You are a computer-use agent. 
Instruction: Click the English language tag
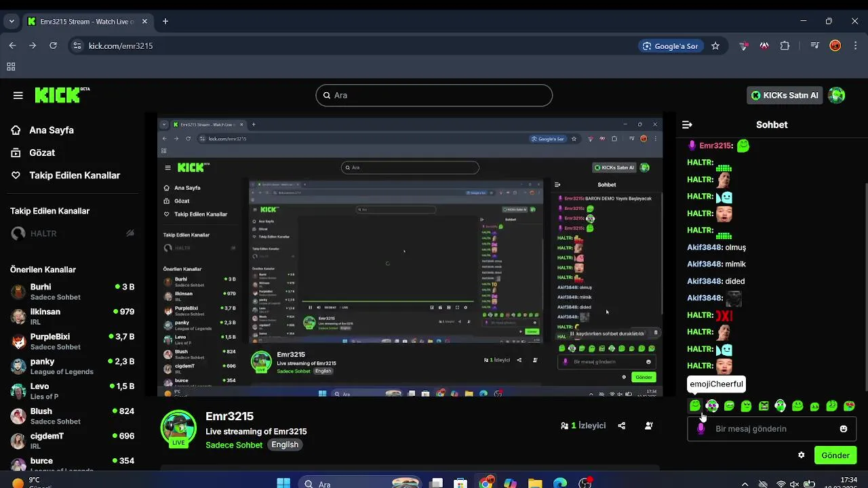285,445
